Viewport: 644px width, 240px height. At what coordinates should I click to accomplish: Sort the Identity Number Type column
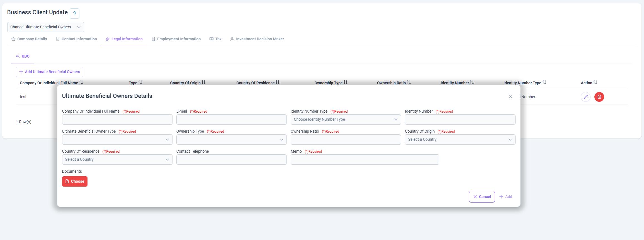pyautogui.click(x=544, y=83)
